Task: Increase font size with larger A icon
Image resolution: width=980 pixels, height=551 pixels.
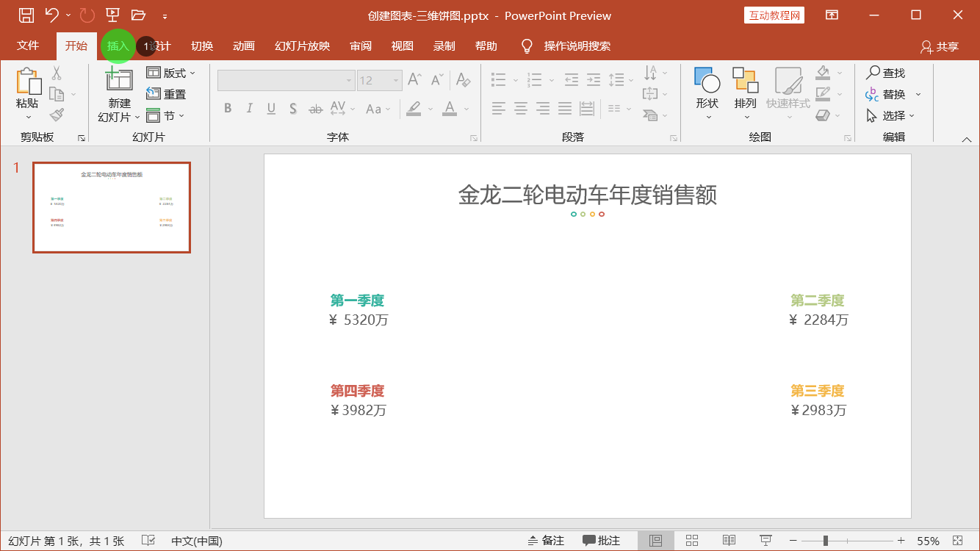Action: pos(415,79)
